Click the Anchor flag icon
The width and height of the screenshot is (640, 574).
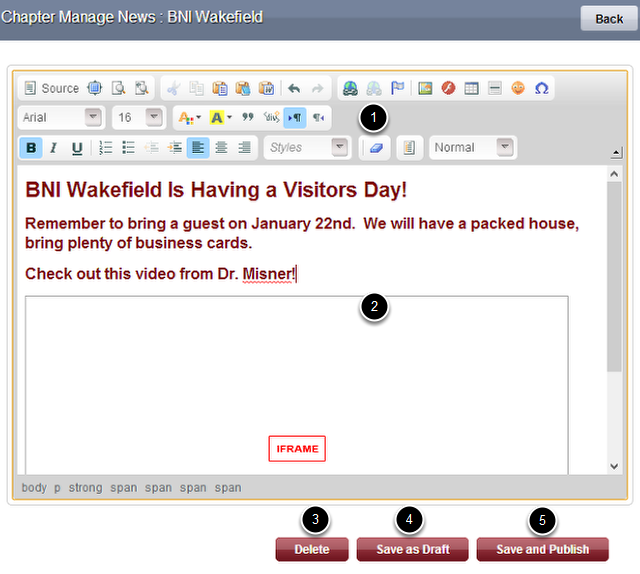(x=397, y=88)
